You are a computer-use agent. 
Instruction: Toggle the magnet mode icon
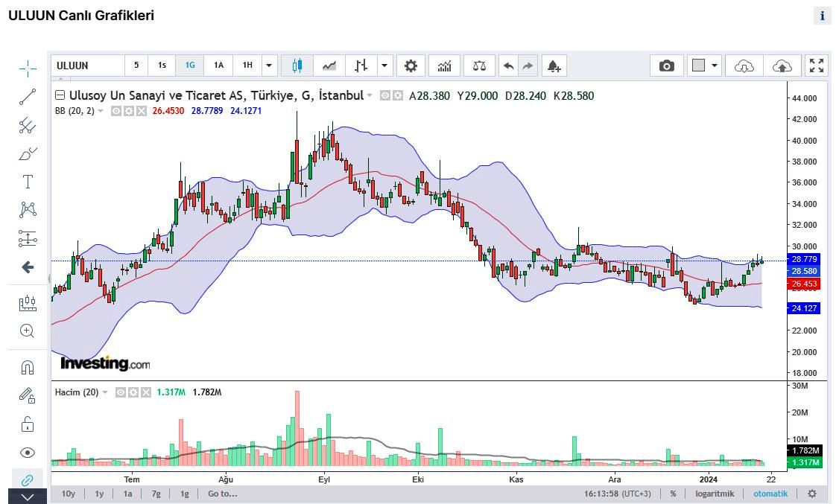[28, 368]
